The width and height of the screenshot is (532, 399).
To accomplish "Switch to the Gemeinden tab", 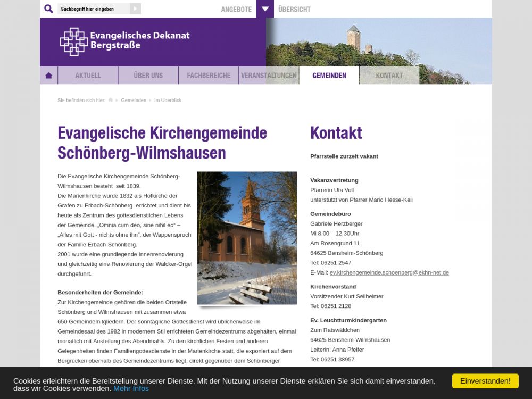I will 329,76.
